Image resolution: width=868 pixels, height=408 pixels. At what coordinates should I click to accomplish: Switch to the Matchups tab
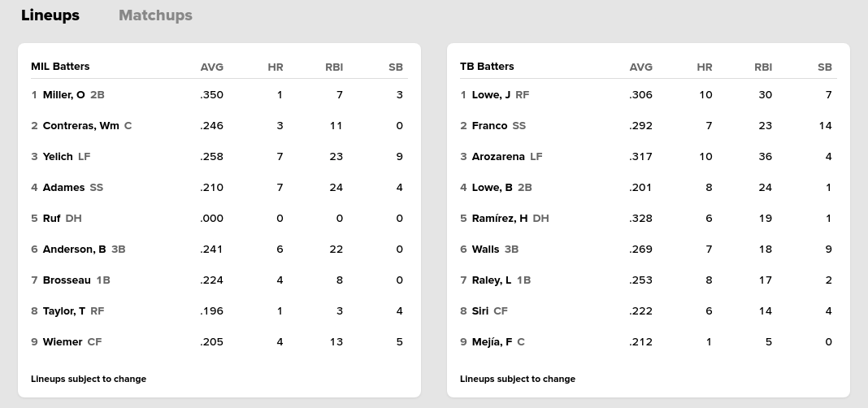[x=155, y=15]
